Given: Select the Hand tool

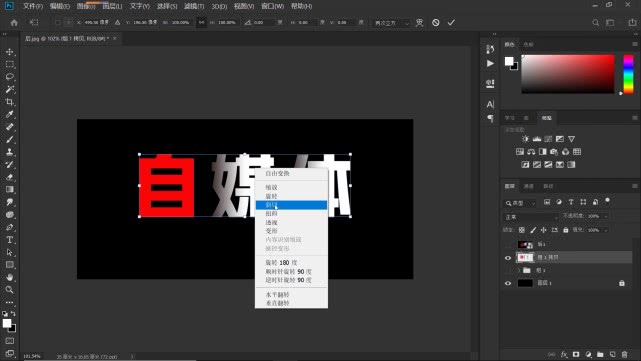Looking at the screenshot, I should click(10, 277).
